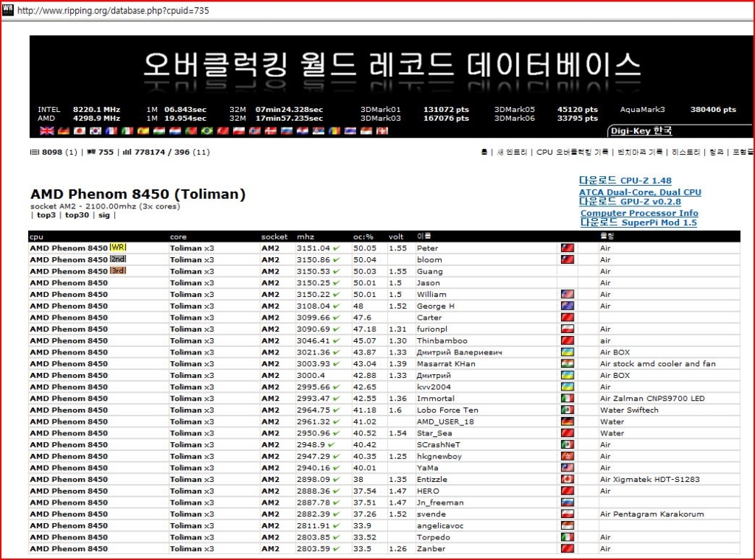Click the 2nd place badge in bloom's row

(x=118, y=259)
